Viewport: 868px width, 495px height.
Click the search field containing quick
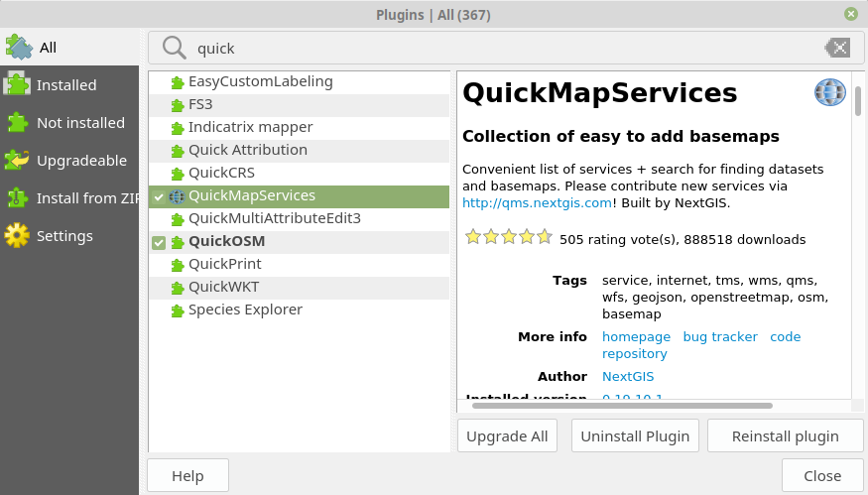(x=506, y=48)
